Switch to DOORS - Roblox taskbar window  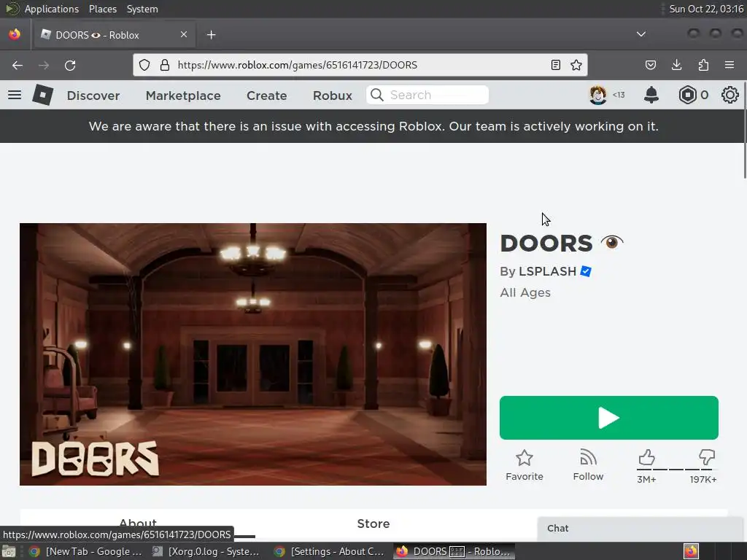(454, 551)
